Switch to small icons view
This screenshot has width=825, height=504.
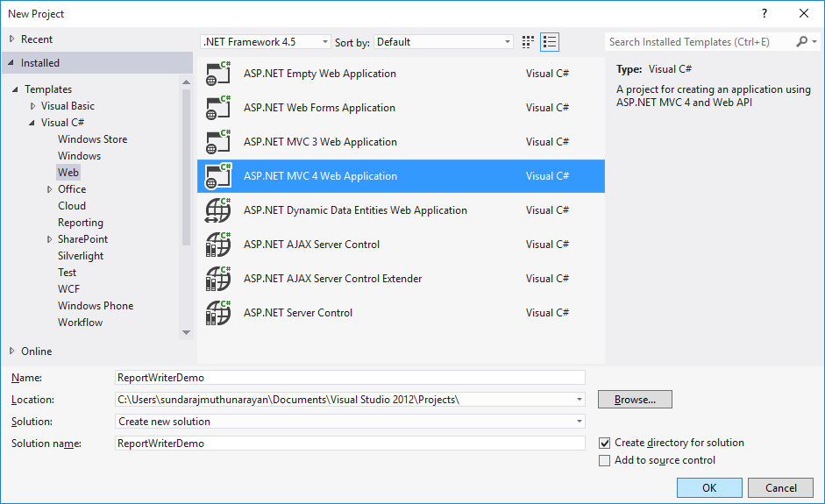point(528,42)
